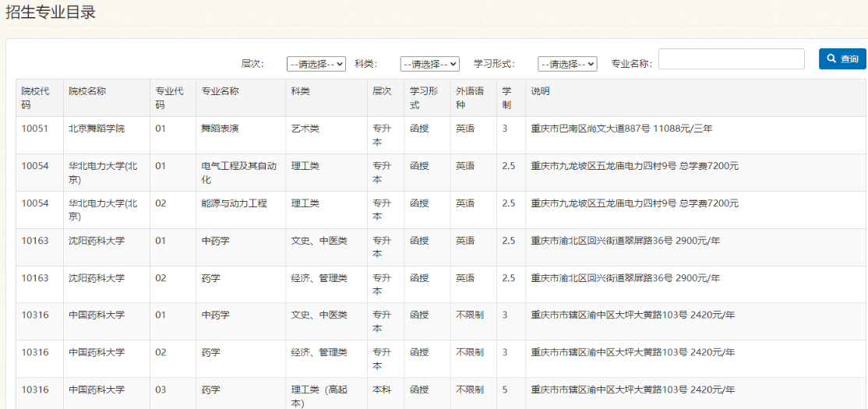Click the 专业名称 column header

pyautogui.click(x=221, y=91)
